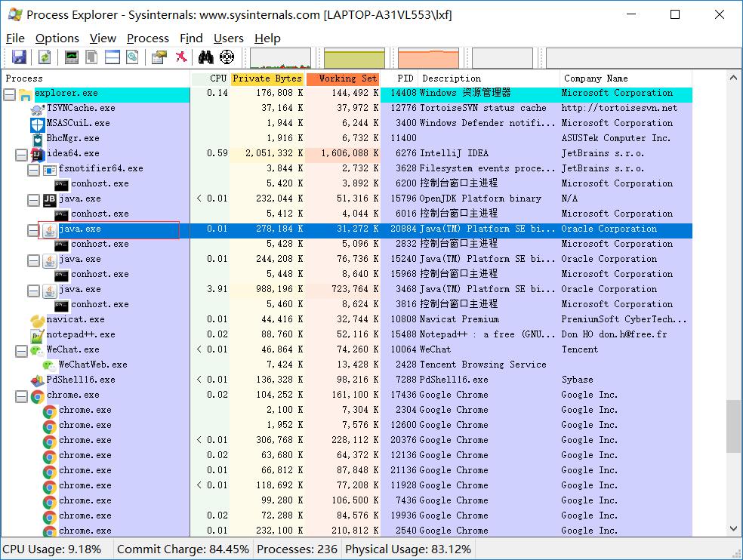Select the notepad++.exe process row
The height and width of the screenshot is (560, 743).
pyautogui.click(x=347, y=334)
